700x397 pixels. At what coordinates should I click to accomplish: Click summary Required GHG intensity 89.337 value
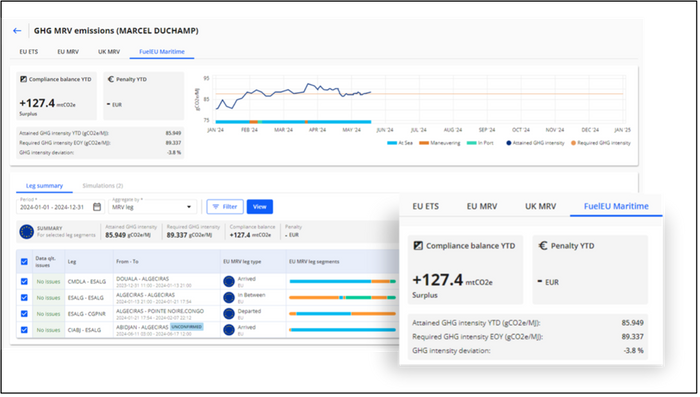pyautogui.click(x=177, y=235)
